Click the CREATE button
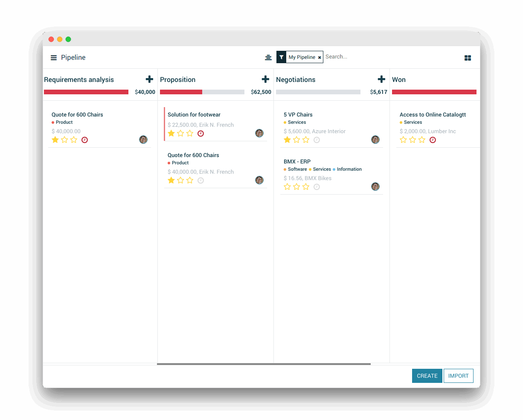This screenshot has width=523, height=420. (x=427, y=376)
